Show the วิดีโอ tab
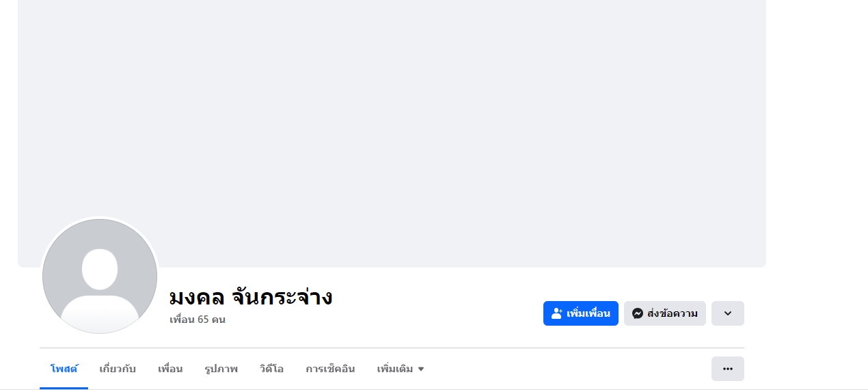This screenshot has width=868, height=390. click(x=271, y=369)
